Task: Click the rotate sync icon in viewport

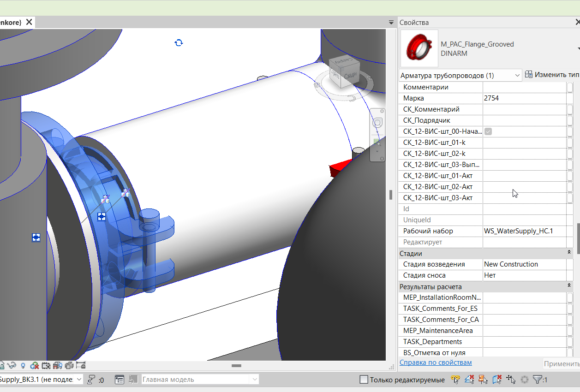Action: point(179,42)
